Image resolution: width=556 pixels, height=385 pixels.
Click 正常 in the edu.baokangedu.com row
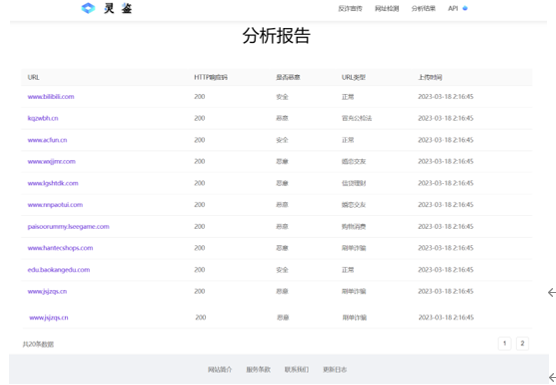click(x=348, y=270)
